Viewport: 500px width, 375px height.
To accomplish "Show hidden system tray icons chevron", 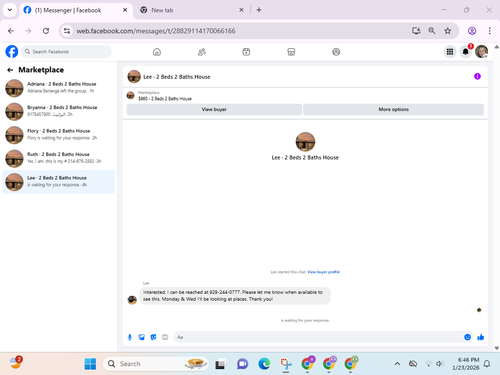I will tap(397, 364).
